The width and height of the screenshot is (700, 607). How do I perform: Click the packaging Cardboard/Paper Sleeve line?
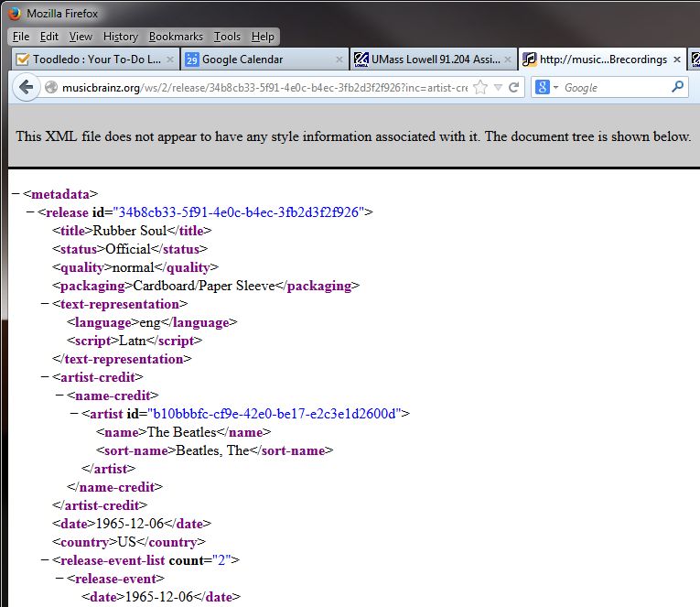pyautogui.click(x=206, y=286)
